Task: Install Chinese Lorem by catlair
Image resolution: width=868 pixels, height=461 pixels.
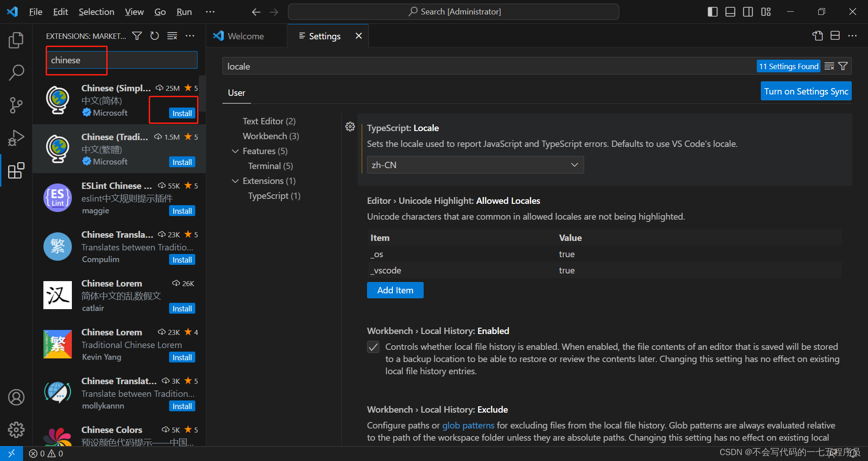Action: [182, 309]
